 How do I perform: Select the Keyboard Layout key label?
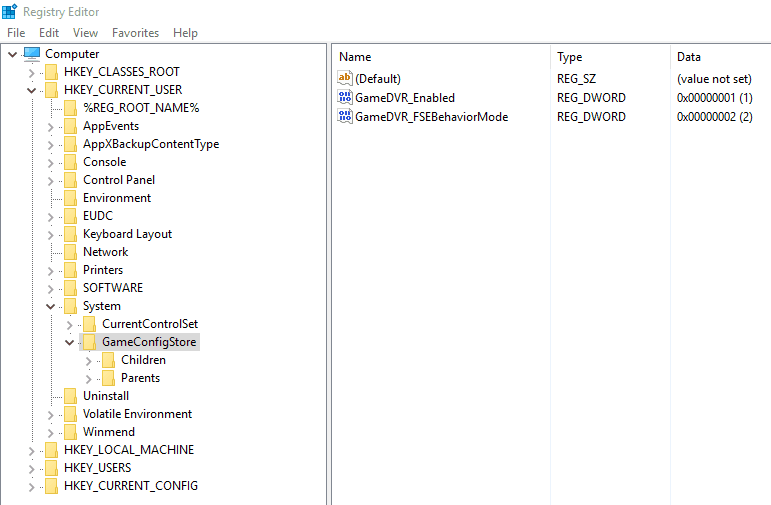[x=127, y=234]
